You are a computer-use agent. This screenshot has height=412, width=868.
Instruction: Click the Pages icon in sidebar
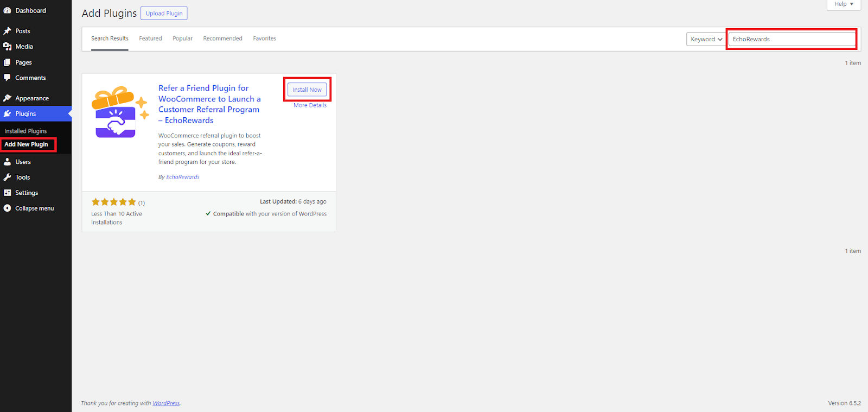(7, 62)
